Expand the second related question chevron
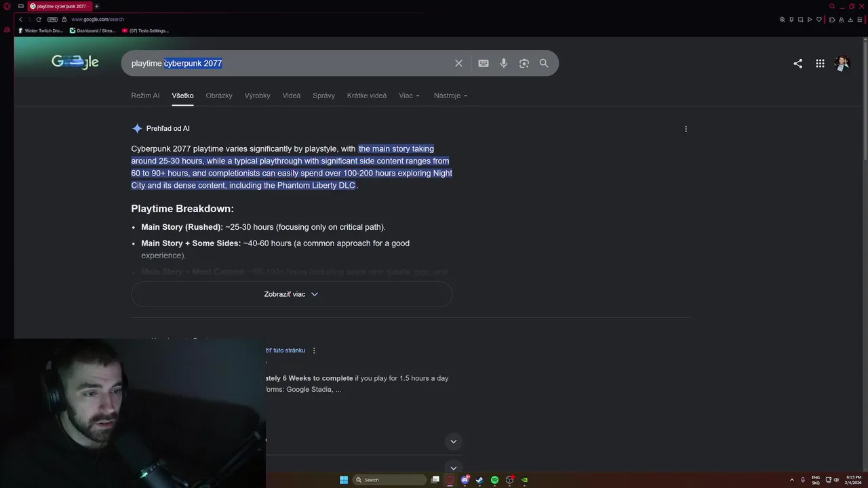This screenshot has height=488, width=868. [454, 468]
